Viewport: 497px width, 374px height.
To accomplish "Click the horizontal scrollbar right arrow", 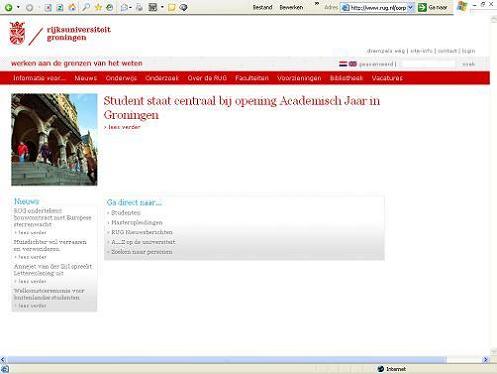I will click(485, 359).
